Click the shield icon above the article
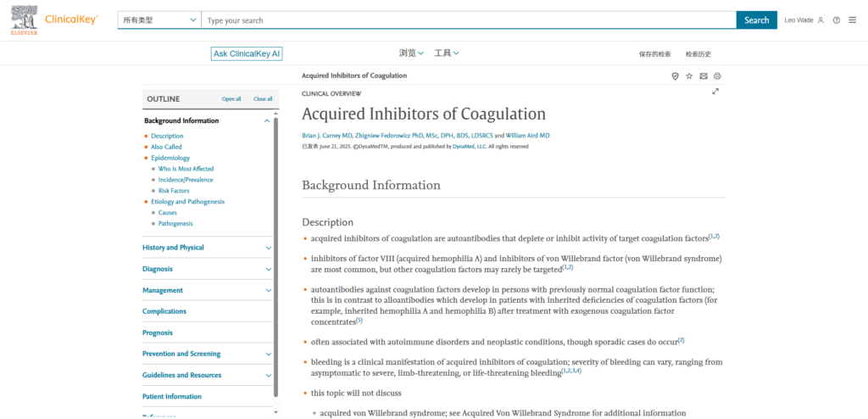 coord(676,75)
